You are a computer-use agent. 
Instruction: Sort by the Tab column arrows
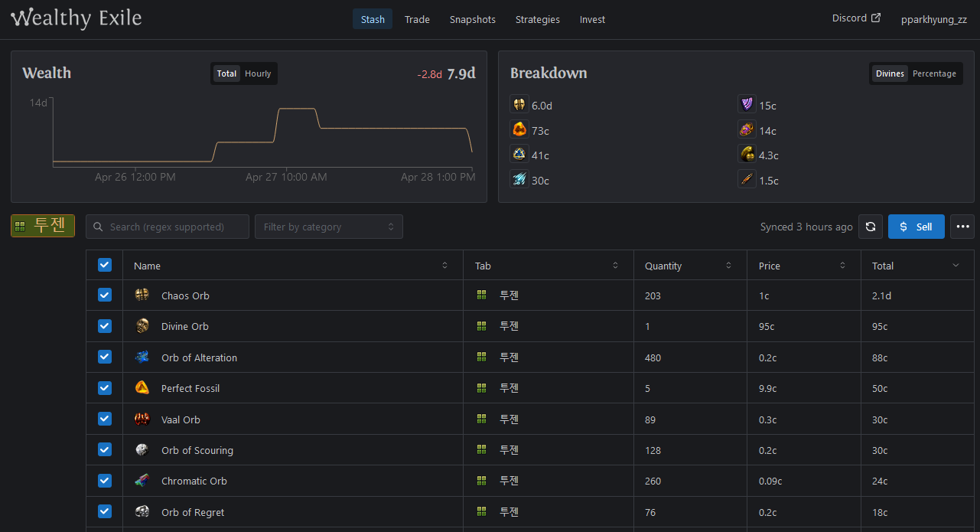[615, 266]
